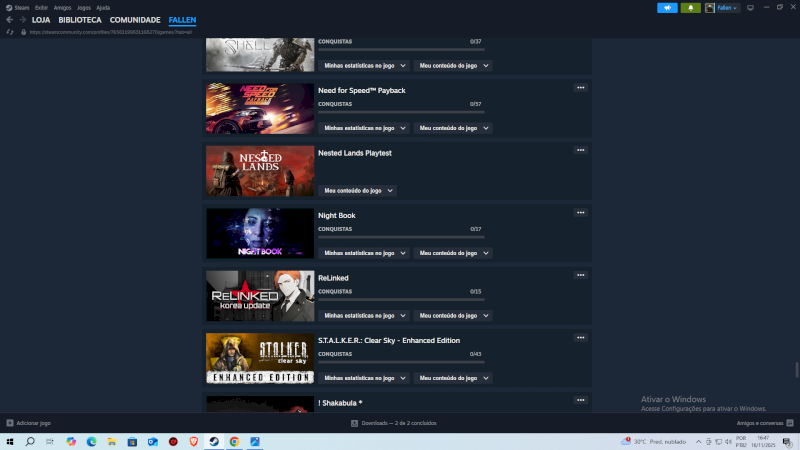Image resolution: width=800 pixels, height=450 pixels.
Task: Open the Ajuda menu
Action: [x=103, y=8]
